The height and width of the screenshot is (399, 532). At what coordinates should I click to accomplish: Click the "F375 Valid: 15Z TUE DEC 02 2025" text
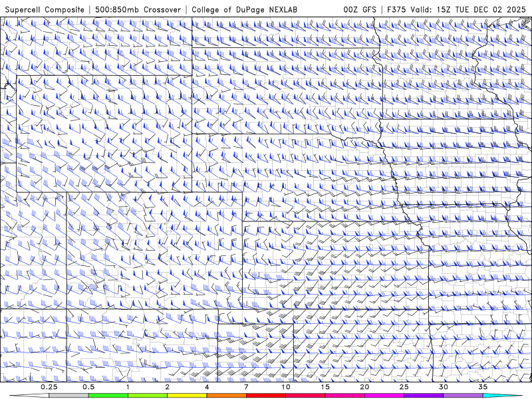[456, 9]
